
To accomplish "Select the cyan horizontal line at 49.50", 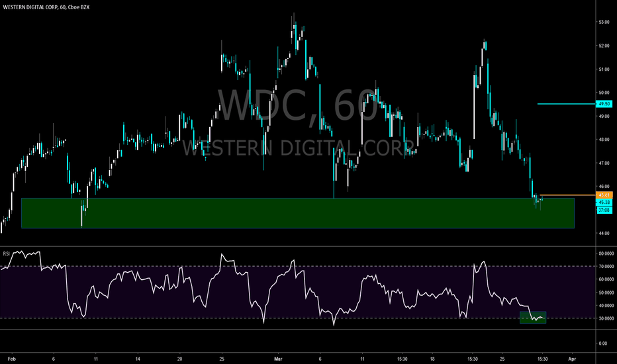I will [567, 104].
